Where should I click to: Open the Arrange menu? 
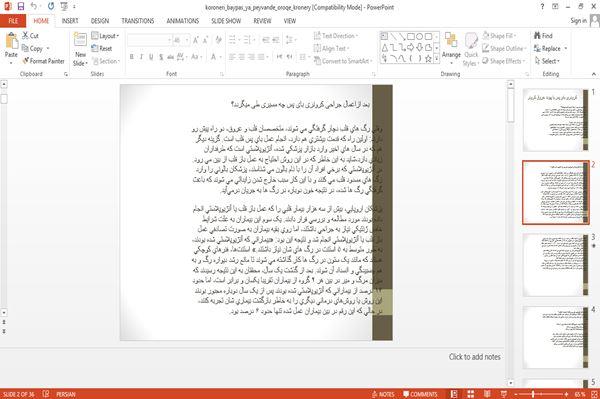[451, 48]
